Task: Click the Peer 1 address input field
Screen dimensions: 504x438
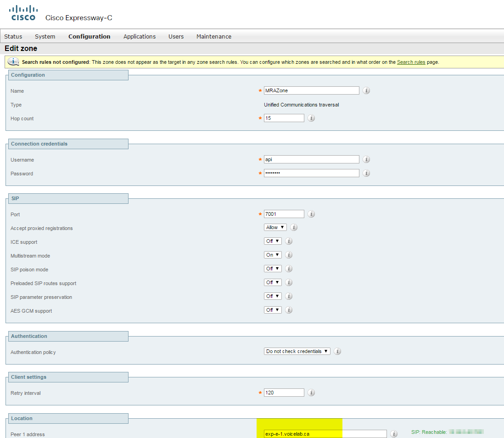Action: pyautogui.click(x=325, y=434)
